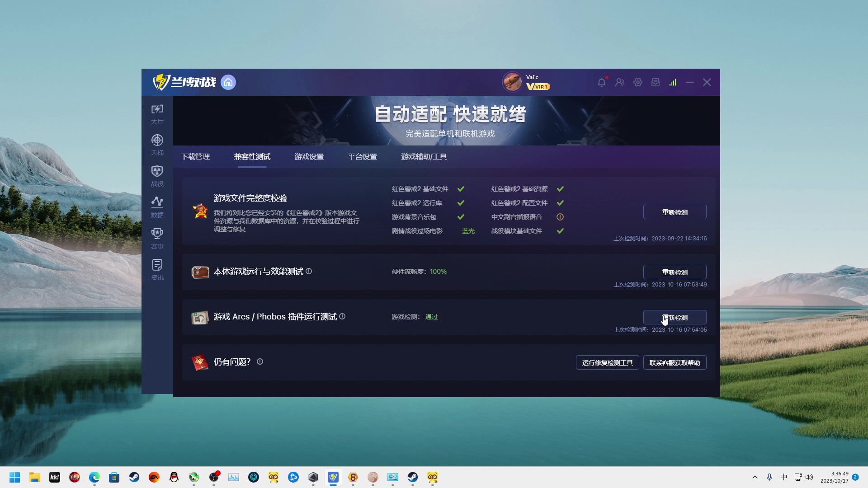The width and height of the screenshot is (868, 488).
Task: Open 天梯 ladder in the sidebar
Action: pyautogui.click(x=157, y=145)
